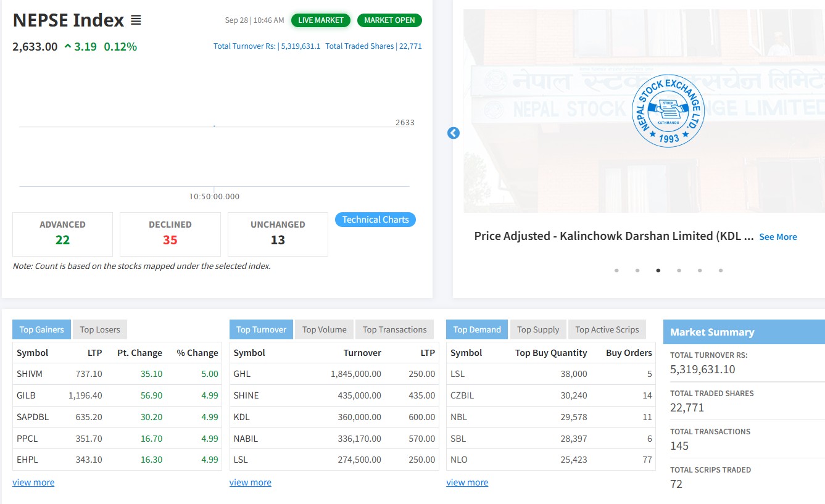Click the ADVANCED count box showing 22
This screenshot has width=825, height=504.
62,234
